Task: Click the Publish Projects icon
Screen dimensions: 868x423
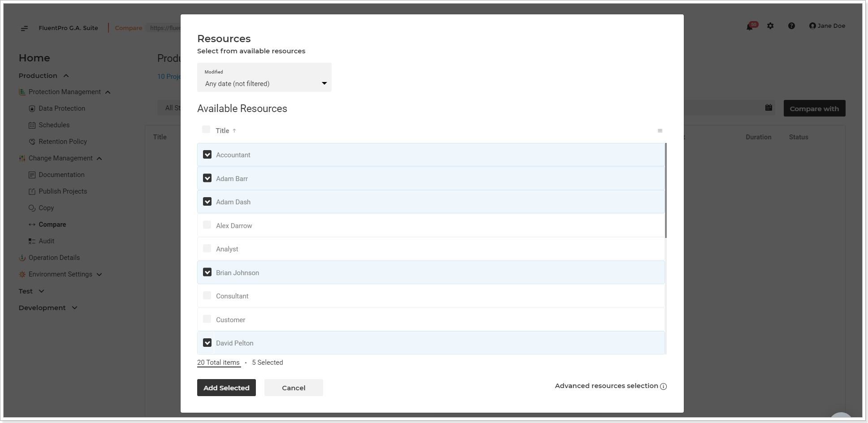Action: point(32,191)
